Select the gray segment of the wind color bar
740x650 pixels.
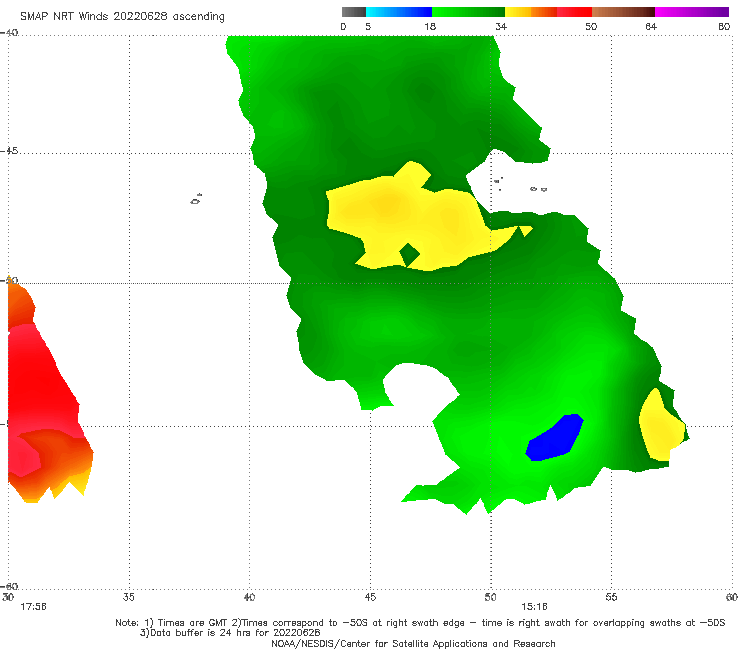(354, 12)
